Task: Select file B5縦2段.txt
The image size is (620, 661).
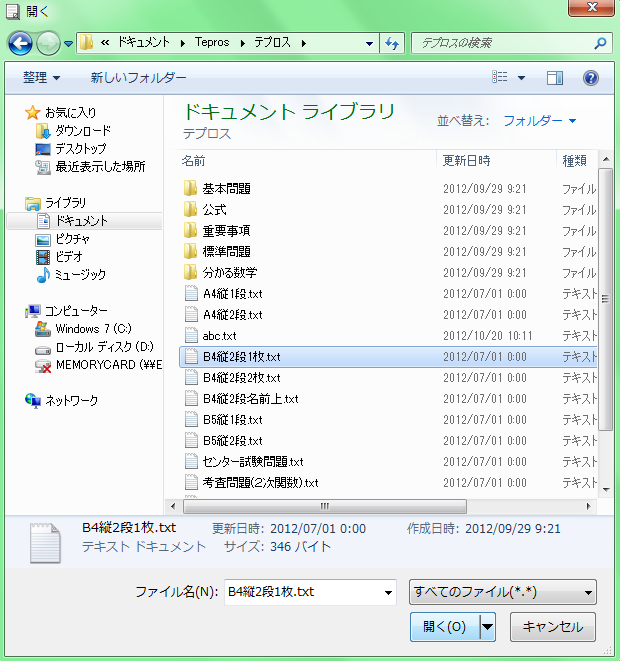Action: point(388,441)
